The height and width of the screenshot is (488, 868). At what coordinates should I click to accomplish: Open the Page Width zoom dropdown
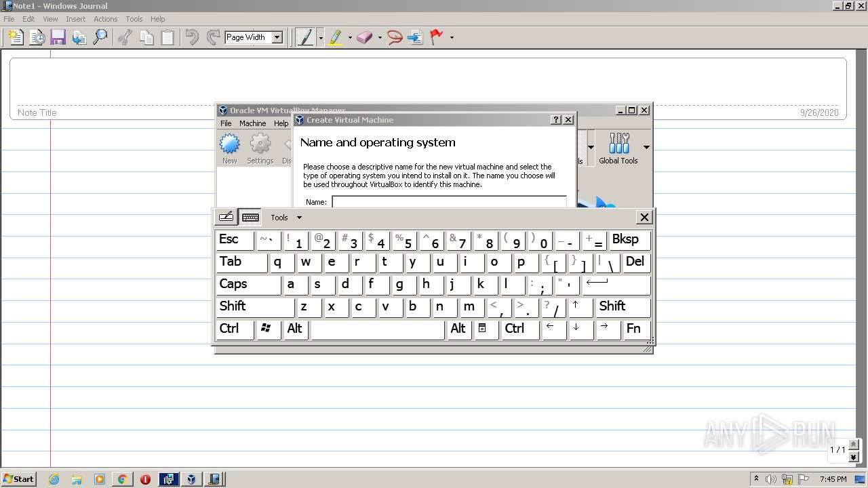click(x=277, y=37)
